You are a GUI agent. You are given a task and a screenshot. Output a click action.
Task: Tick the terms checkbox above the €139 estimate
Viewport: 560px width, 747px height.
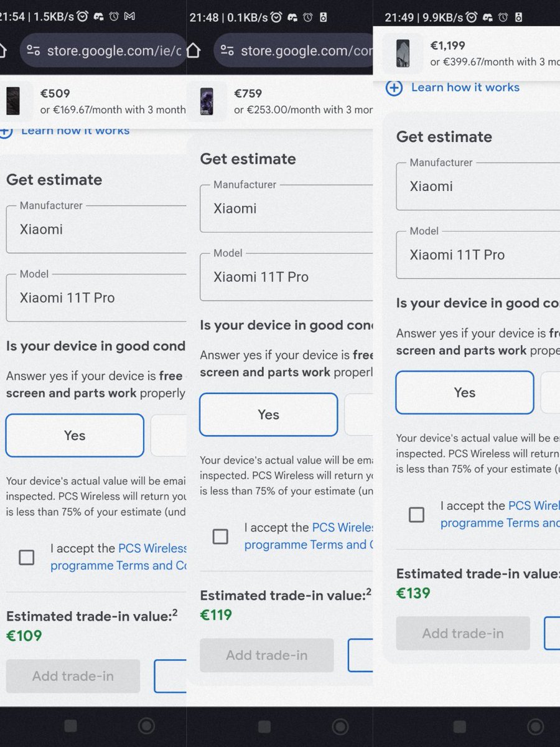pos(416,514)
